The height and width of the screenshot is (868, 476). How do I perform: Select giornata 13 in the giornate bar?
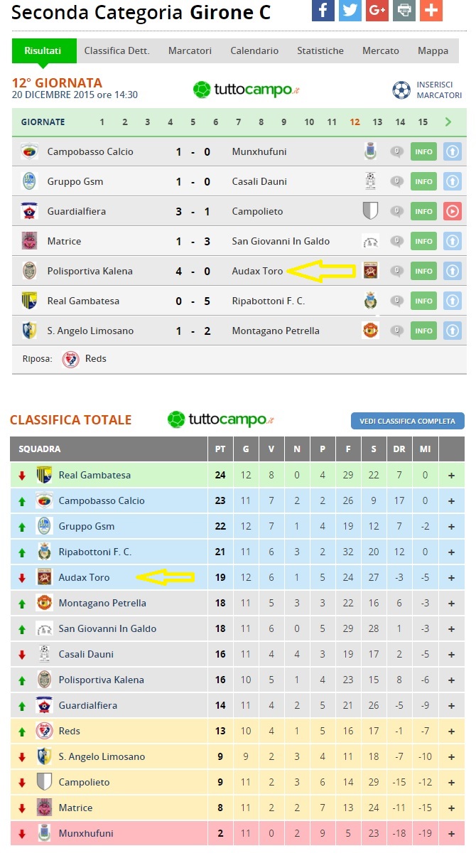click(x=377, y=122)
